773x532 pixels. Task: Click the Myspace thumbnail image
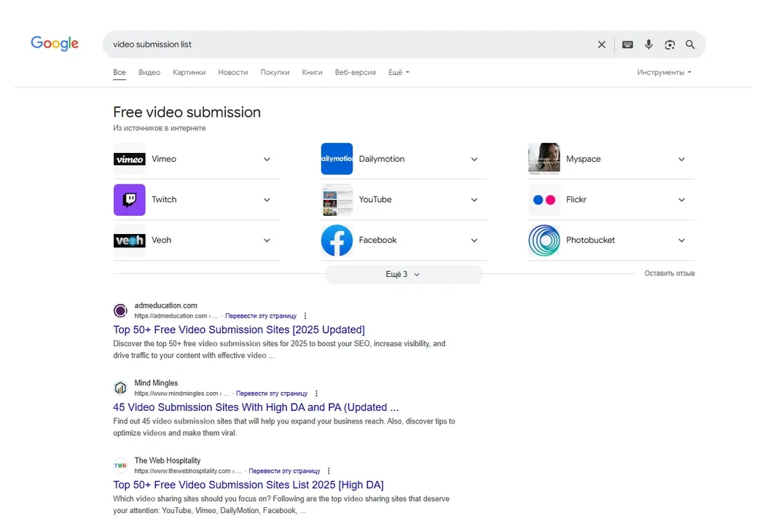tap(544, 159)
